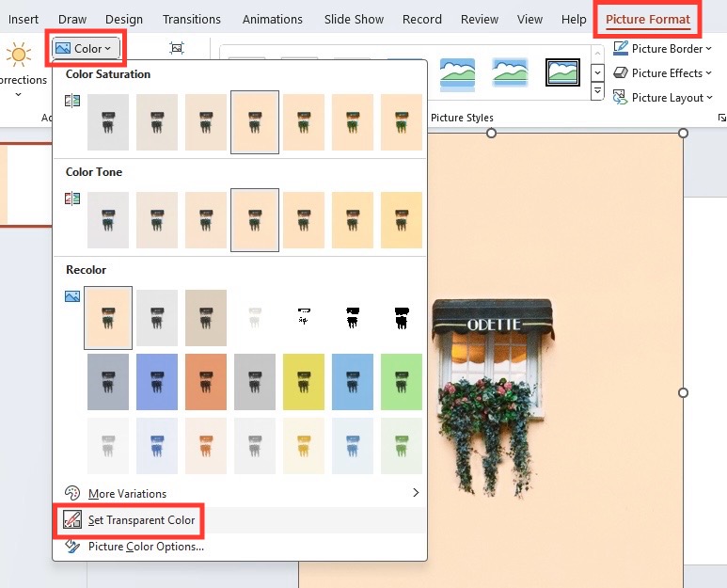Image resolution: width=727 pixels, height=588 pixels.
Task: Click the Picture Effects icon
Action: pos(621,72)
